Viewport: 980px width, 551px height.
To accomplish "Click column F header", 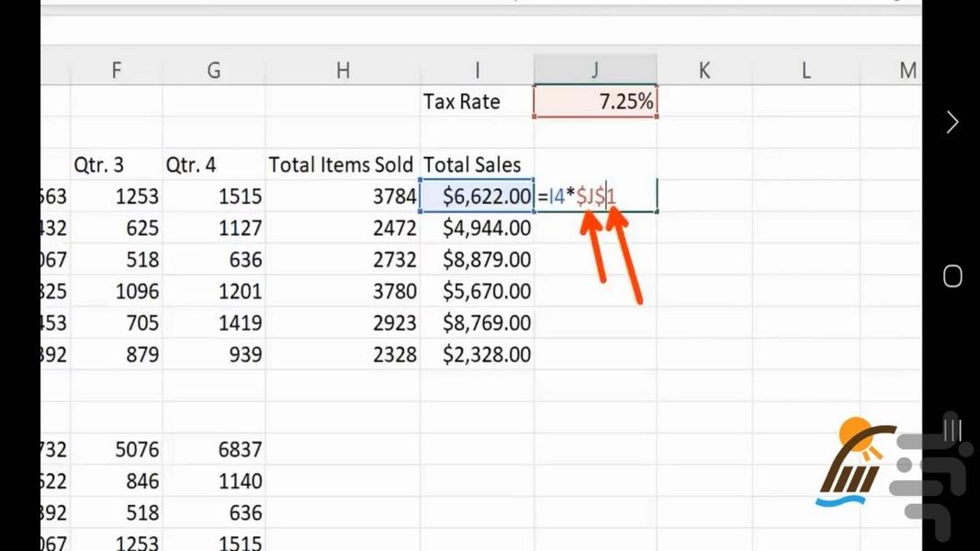I will point(117,70).
